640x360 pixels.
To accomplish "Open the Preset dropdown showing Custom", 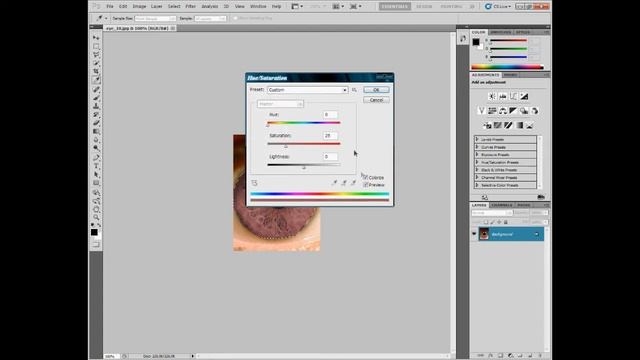I will click(x=308, y=90).
